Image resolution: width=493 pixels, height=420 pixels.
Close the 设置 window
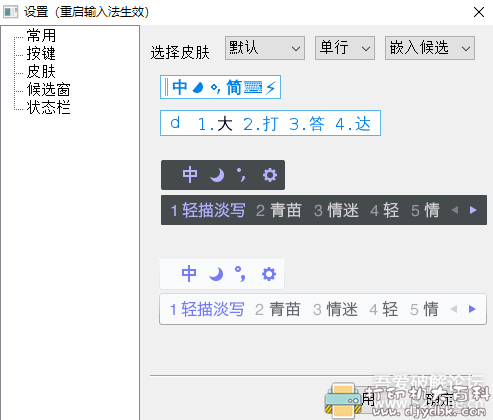(x=479, y=12)
